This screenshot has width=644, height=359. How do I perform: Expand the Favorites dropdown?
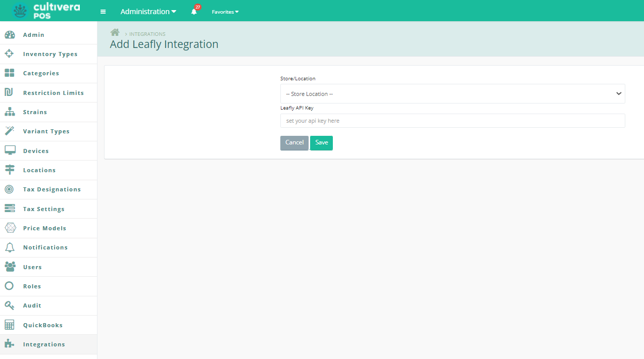tap(225, 12)
